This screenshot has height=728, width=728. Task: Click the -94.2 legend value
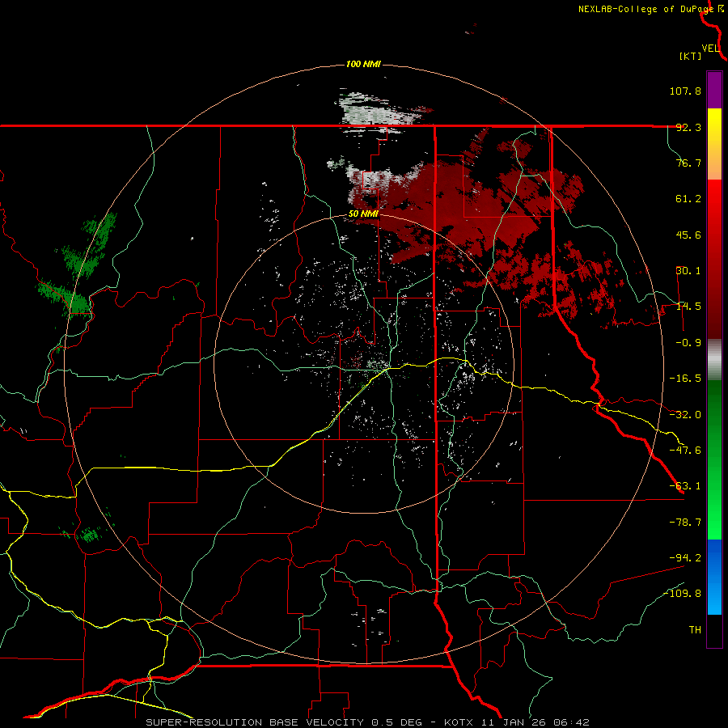tap(685, 557)
